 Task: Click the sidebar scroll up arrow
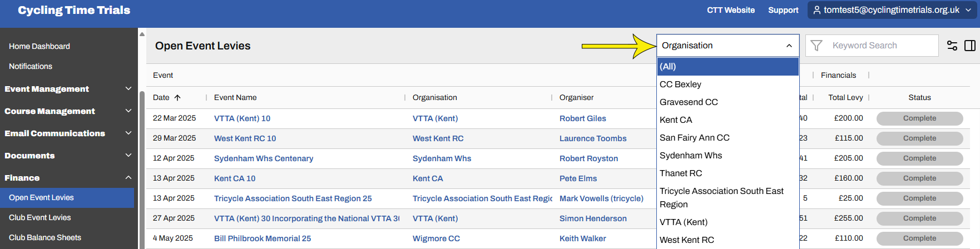pyautogui.click(x=142, y=34)
